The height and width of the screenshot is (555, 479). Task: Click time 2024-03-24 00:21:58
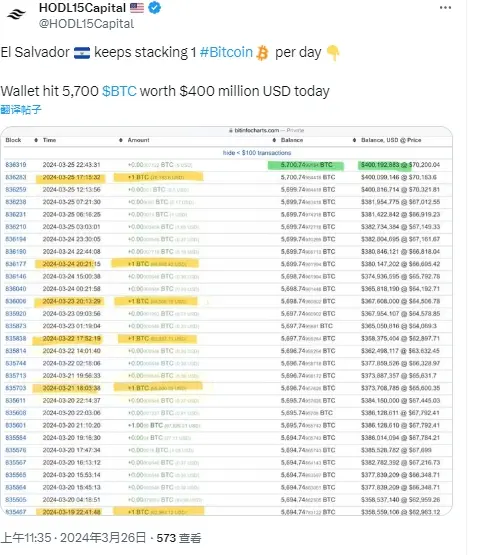coord(72,289)
